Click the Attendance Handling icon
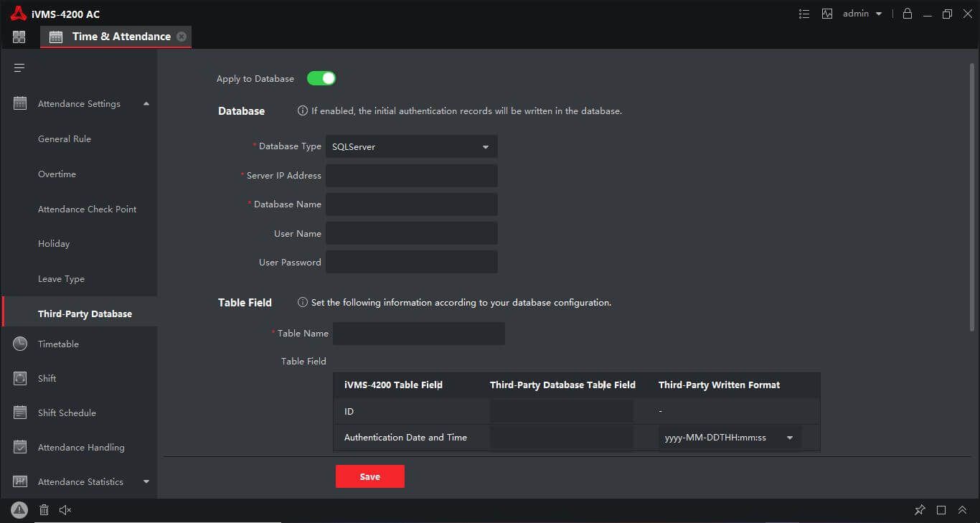Image resolution: width=980 pixels, height=523 pixels. [20, 447]
